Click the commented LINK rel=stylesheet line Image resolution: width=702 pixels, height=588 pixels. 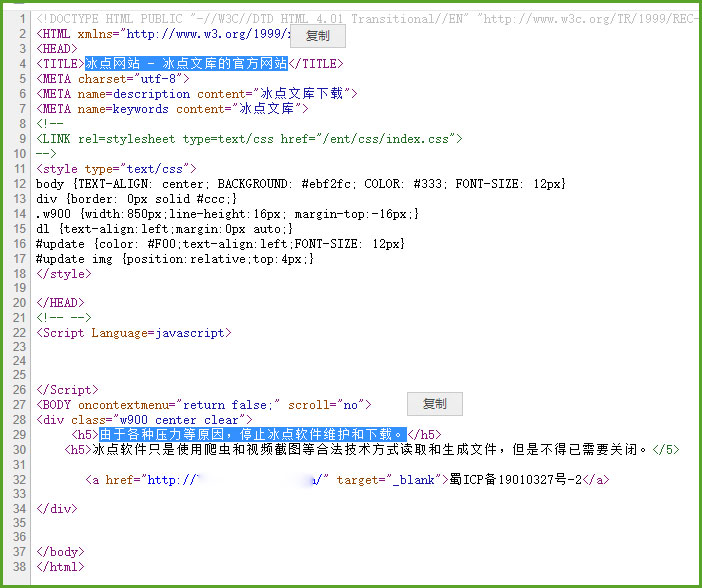click(249, 139)
